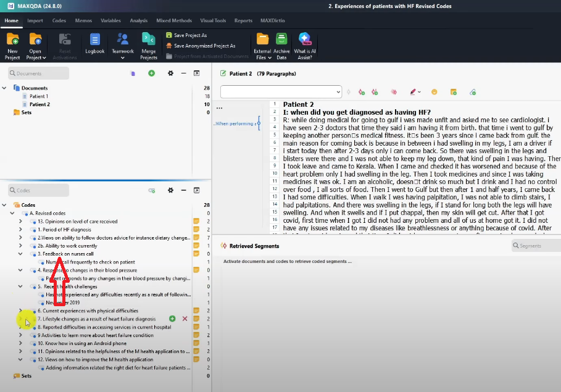This screenshot has width=561, height=392.
Task: Show the Reports tab
Action: pos(243,20)
